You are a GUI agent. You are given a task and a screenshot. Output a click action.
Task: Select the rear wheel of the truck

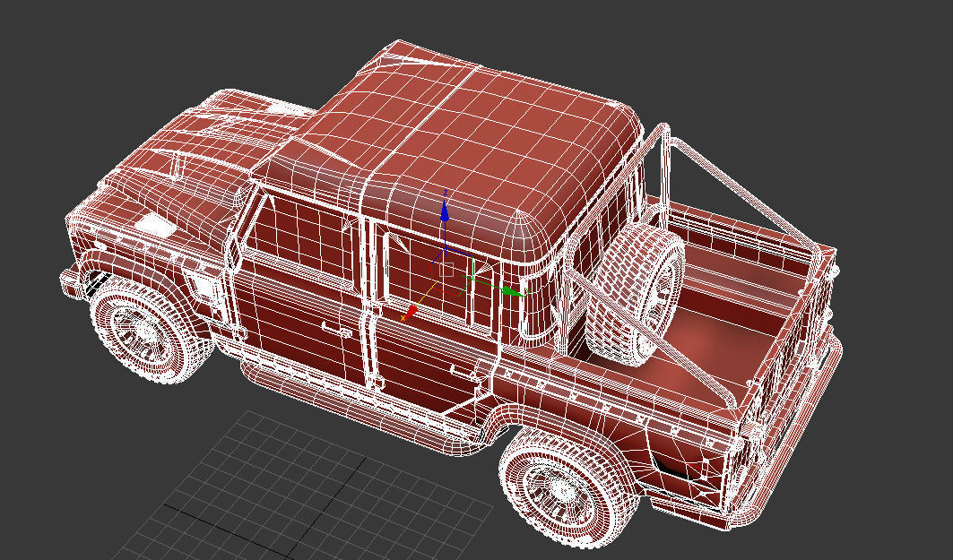[568, 486]
